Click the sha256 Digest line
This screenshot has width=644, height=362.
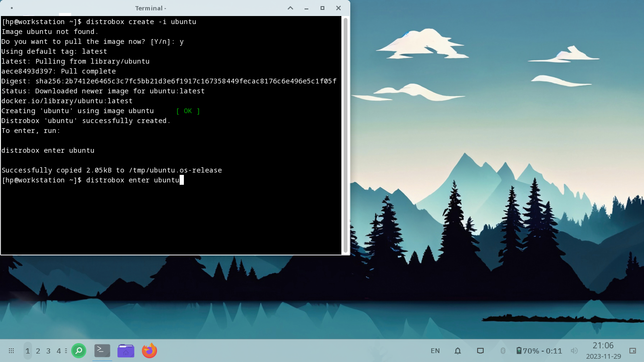169,81
